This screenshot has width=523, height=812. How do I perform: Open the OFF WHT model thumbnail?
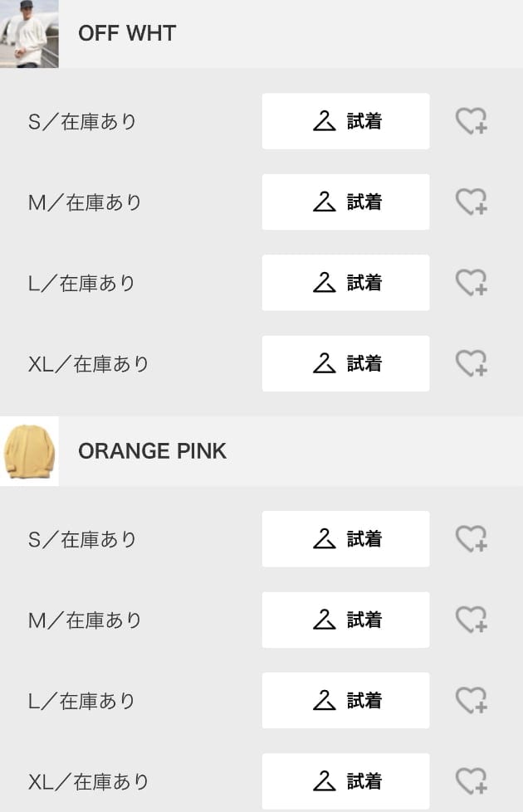click(29, 34)
